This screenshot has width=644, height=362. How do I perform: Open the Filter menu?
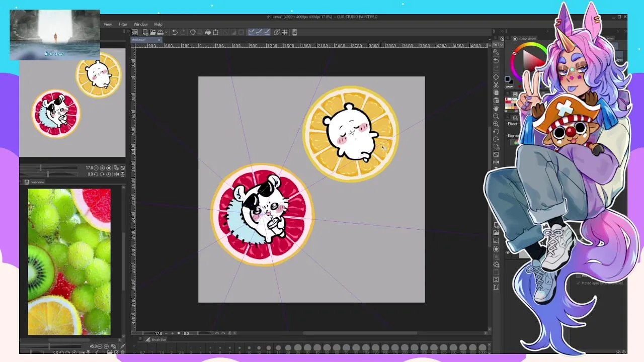tap(123, 24)
